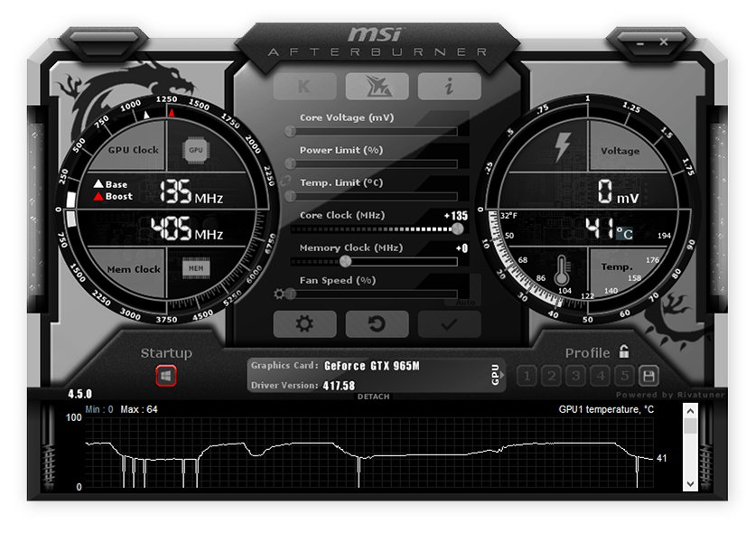Image resolution: width=756 pixels, height=533 pixels.
Task: Close the Afterburner window
Action: tap(664, 42)
